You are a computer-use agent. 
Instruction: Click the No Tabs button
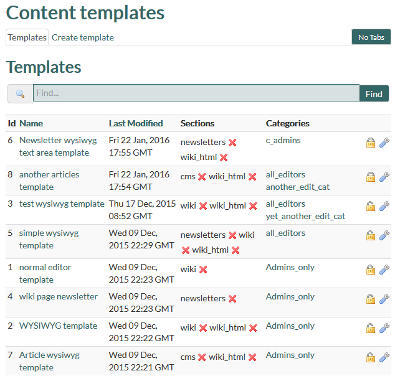coord(371,37)
